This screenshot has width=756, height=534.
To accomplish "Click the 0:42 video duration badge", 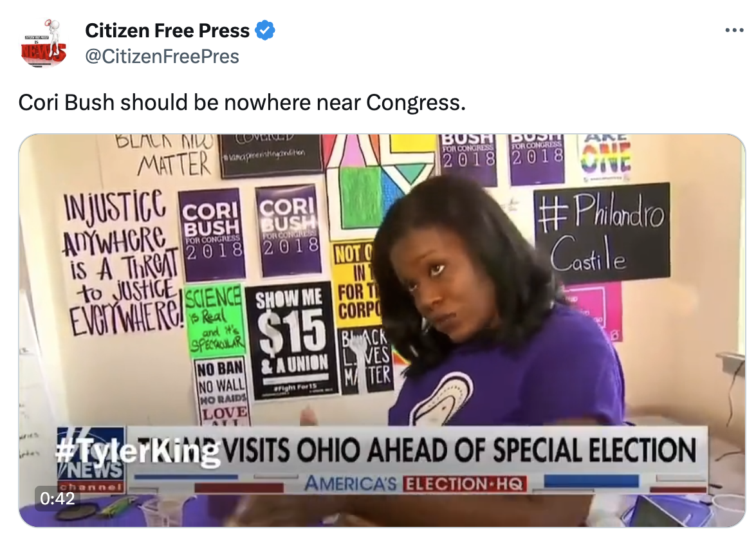I will [57, 498].
